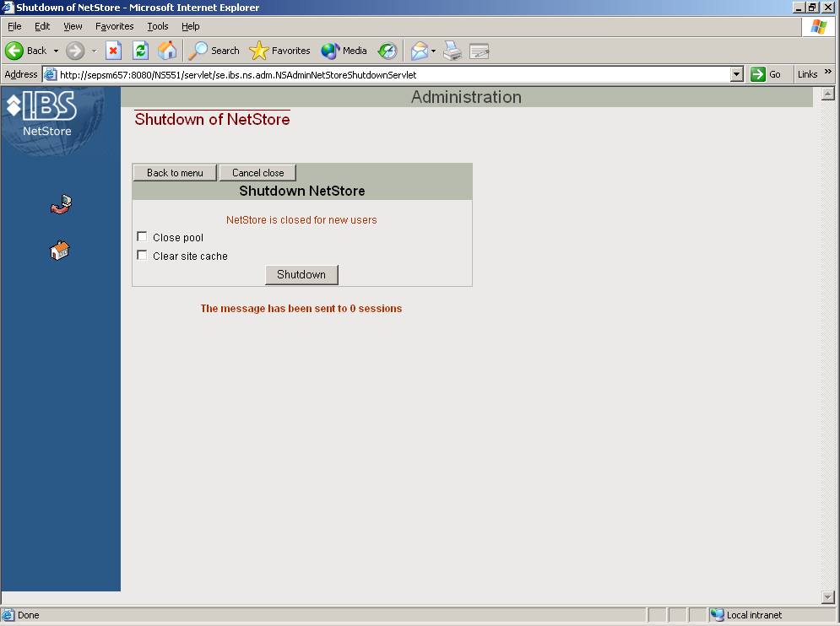Open the Back button history dropdown arrow

click(57, 51)
